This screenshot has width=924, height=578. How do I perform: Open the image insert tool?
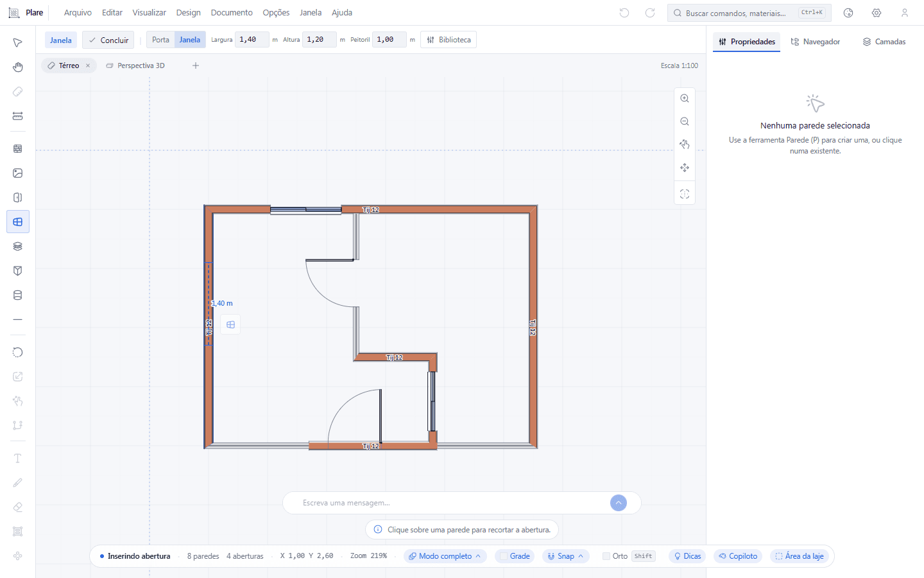pos(18,173)
